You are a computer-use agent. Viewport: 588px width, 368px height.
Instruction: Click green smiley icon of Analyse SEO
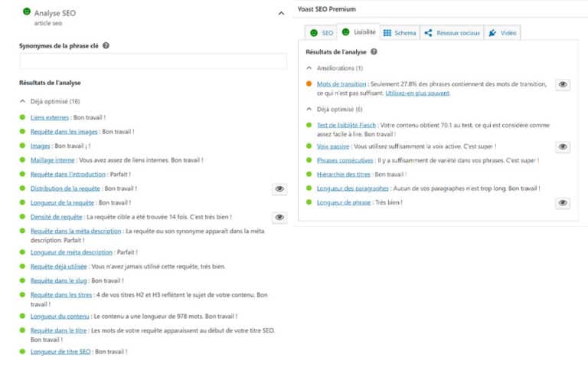coord(27,12)
